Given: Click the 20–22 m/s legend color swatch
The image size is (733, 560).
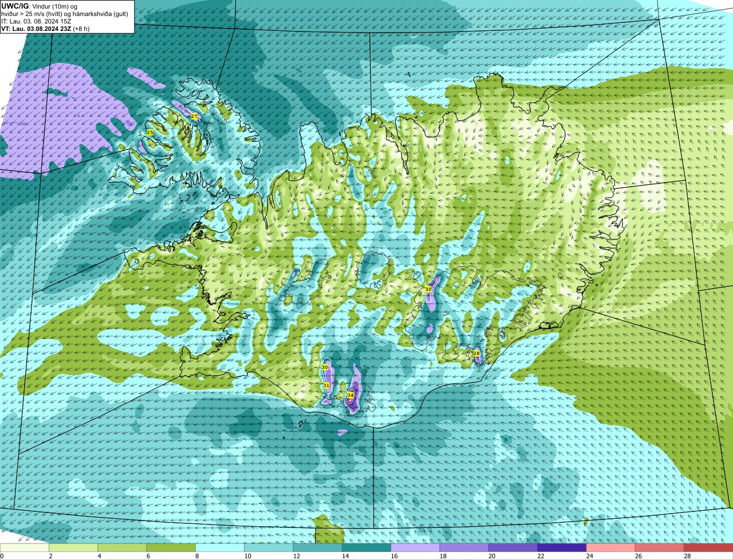Looking at the screenshot, I should pos(514,548).
